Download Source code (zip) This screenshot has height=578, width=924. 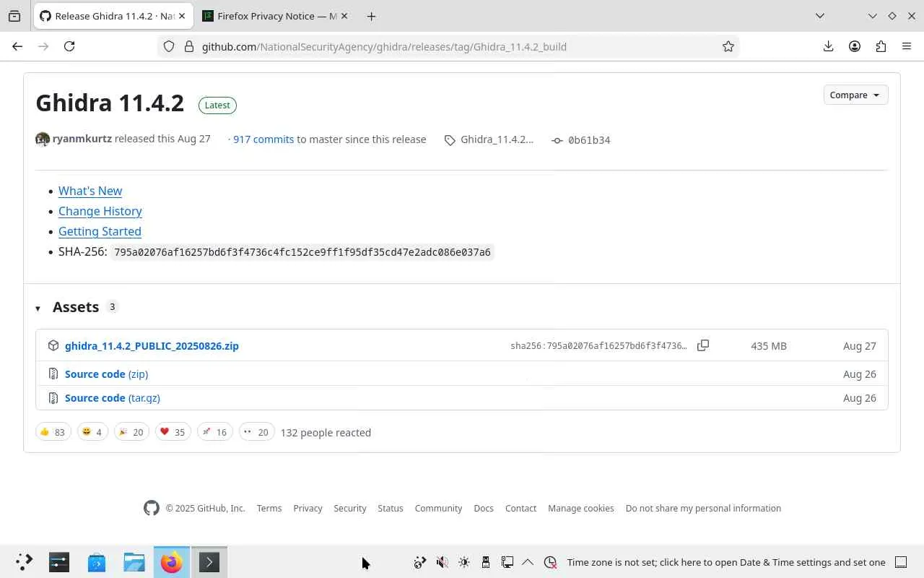106,374
